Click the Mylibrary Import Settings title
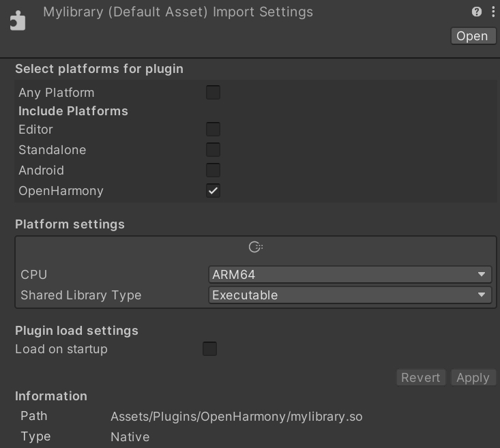500x448 pixels. (x=178, y=12)
